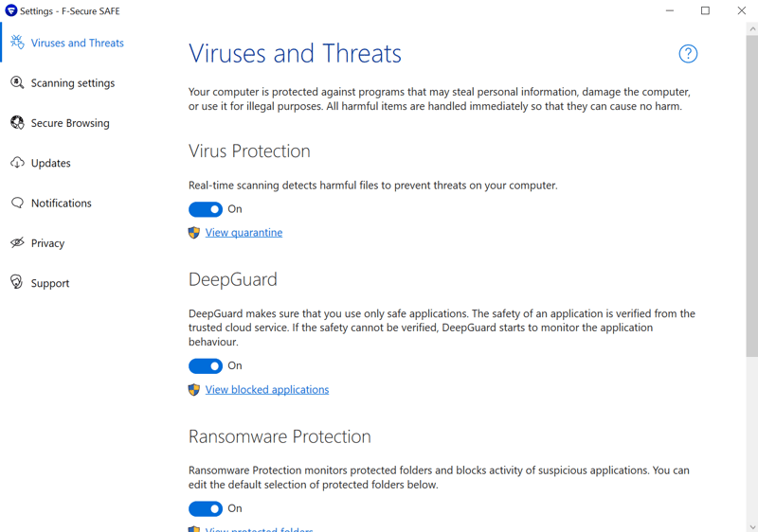Follow the View blocked applications link

267,390
